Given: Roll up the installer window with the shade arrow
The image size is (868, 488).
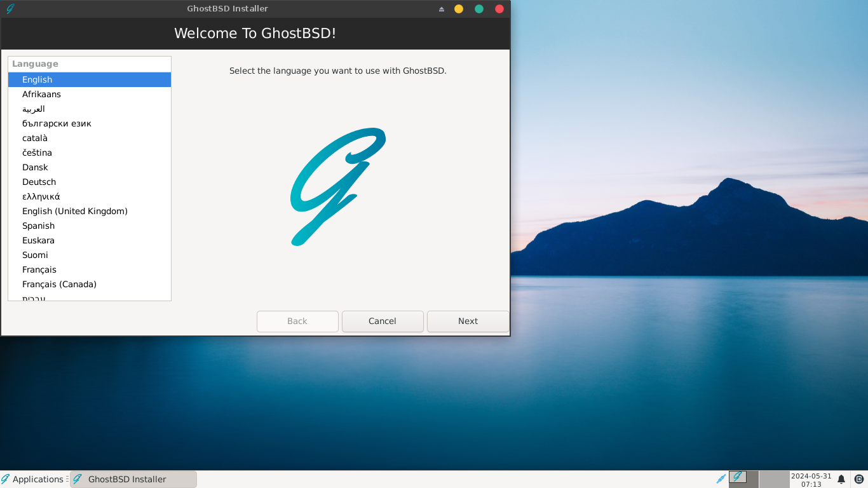Looking at the screenshot, I should pos(442,9).
